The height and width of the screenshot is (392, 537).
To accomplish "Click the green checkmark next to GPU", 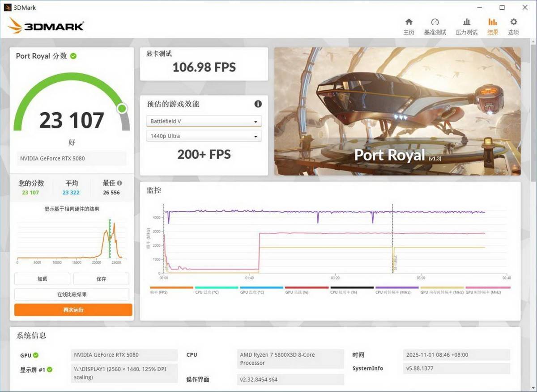I will [x=37, y=355].
